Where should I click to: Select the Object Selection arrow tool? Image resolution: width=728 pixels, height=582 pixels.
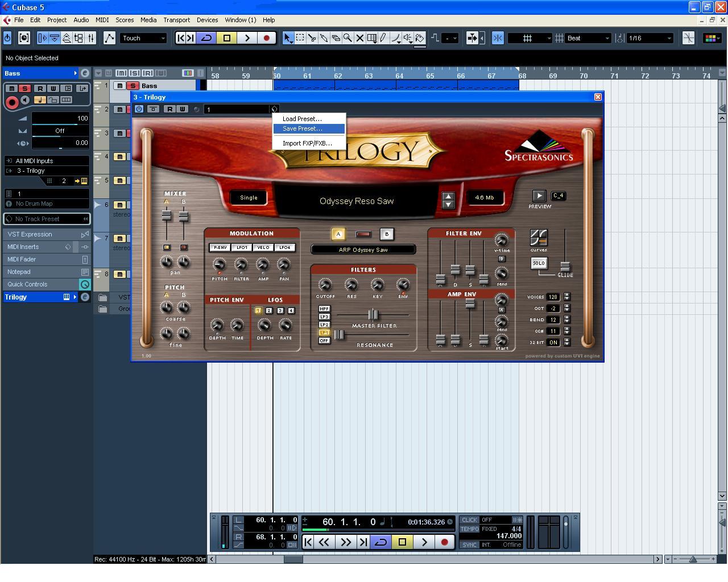tap(288, 38)
